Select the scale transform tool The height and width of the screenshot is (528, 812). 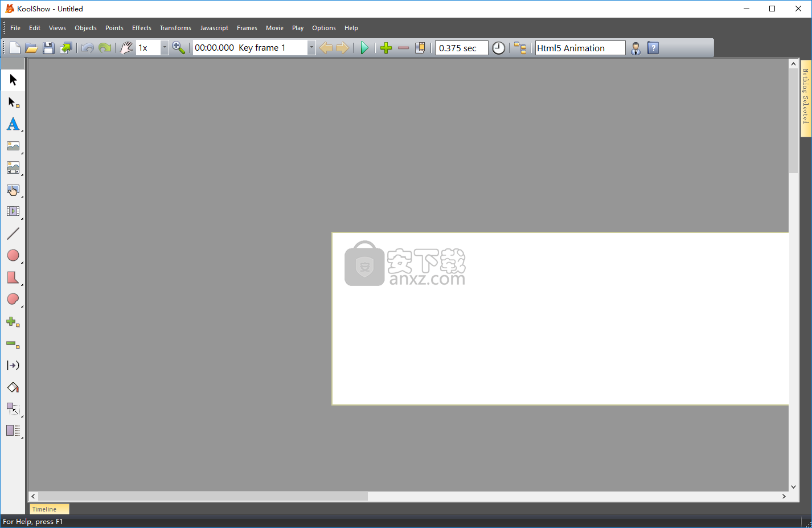click(x=13, y=409)
